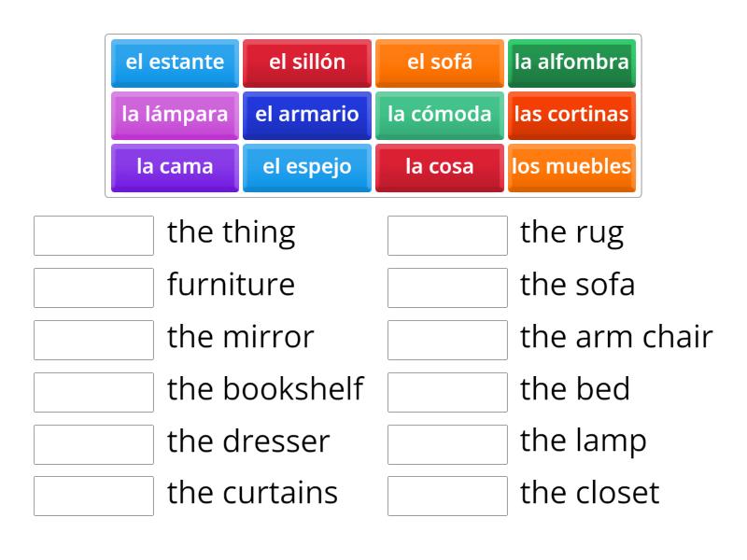Pick the 'los muebles' tile
Image resolution: width=747 pixels, height=560 pixels.
[571, 167]
